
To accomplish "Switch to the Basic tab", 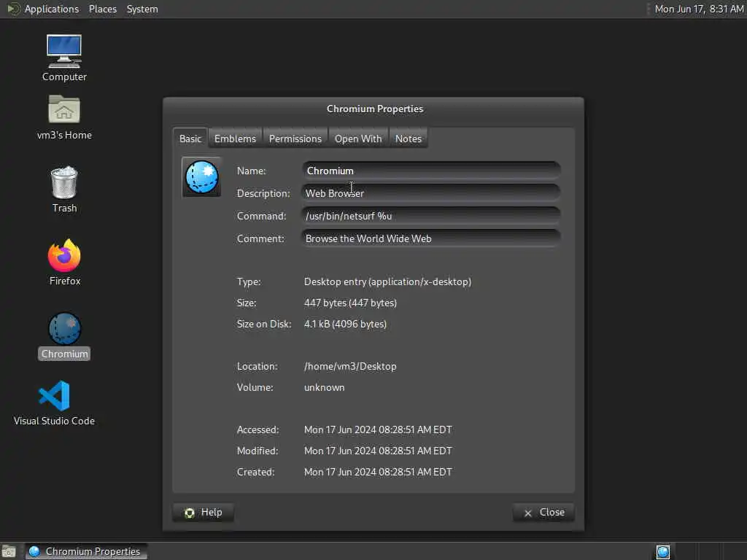I will click(x=190, y=139).
